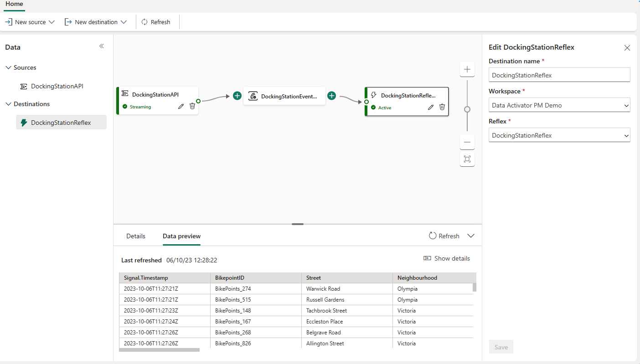Image resolution: width=640 pixels, height=364 pixels.
Task: Select the BikePoints_148 cell
Action: pyautogui.click(x=256, y=311)
